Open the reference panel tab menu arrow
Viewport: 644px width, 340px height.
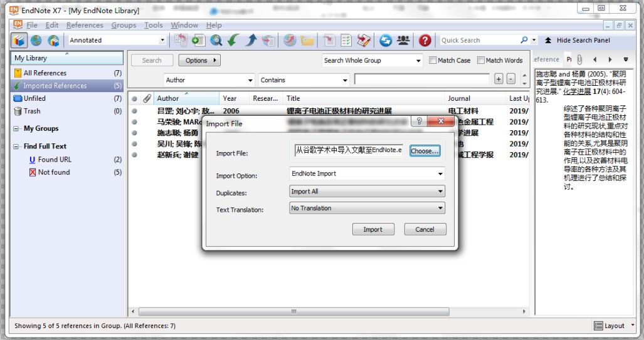click(626, 60)
